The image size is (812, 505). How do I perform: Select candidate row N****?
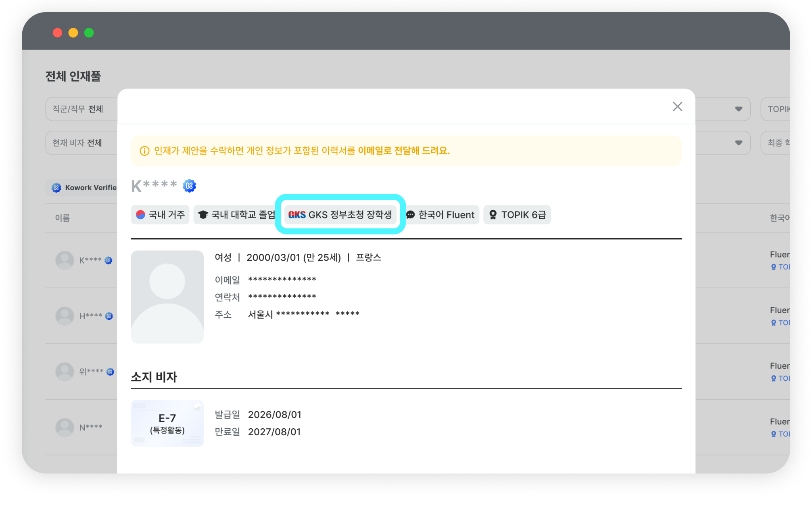[81, 427]
